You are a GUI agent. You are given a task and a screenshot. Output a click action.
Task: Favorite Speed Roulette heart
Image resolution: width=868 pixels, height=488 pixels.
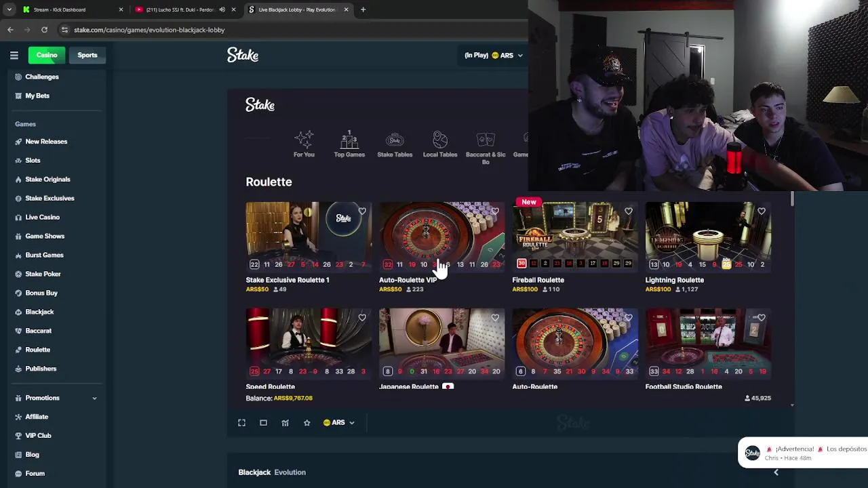click(x=362, y=318)
